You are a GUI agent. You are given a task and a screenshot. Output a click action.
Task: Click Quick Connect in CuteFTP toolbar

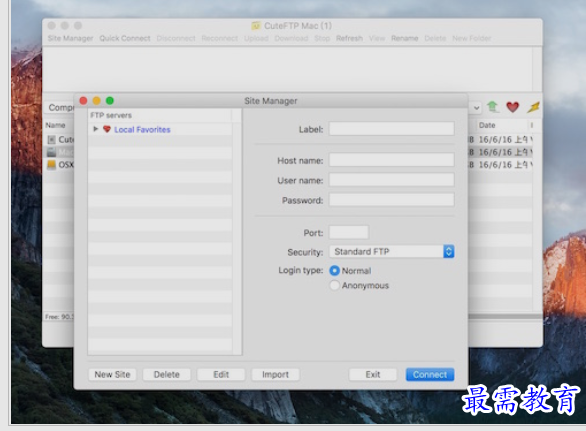coord(125,38)
